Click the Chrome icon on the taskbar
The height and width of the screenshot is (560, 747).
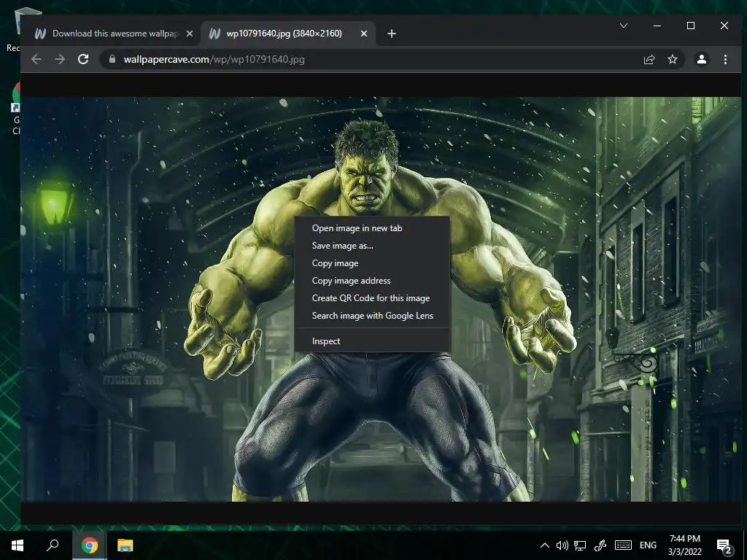pos(90,545)
